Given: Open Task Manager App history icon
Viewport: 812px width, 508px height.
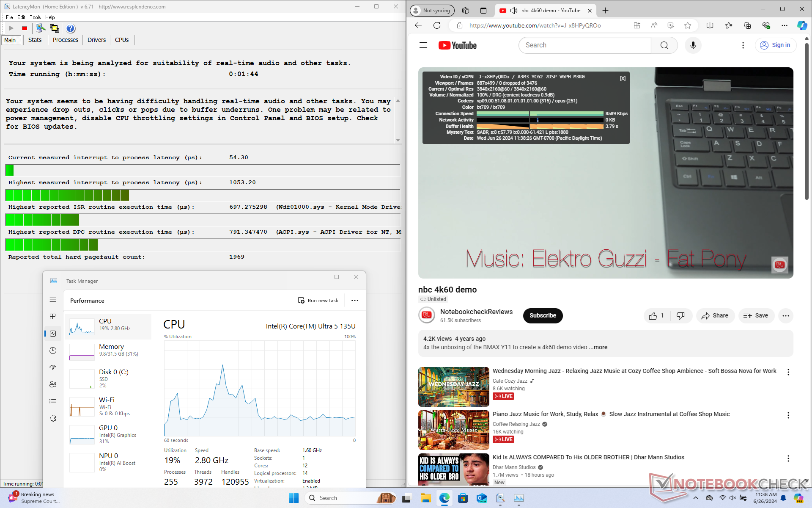Looking at the screenshot, I should tap(53, 351).
